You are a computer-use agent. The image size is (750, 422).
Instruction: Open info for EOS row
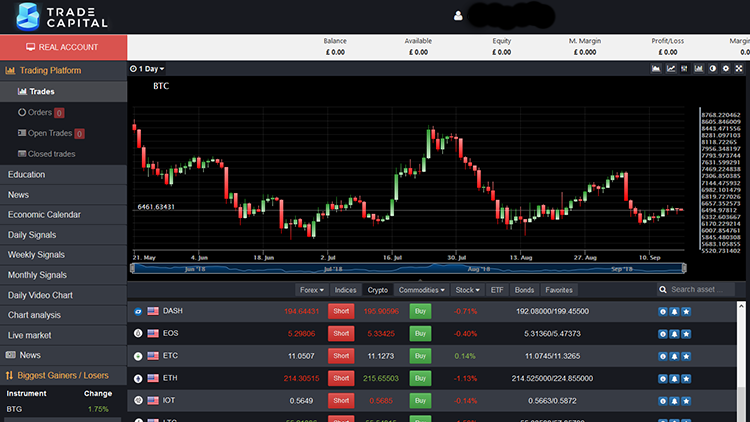662,334
